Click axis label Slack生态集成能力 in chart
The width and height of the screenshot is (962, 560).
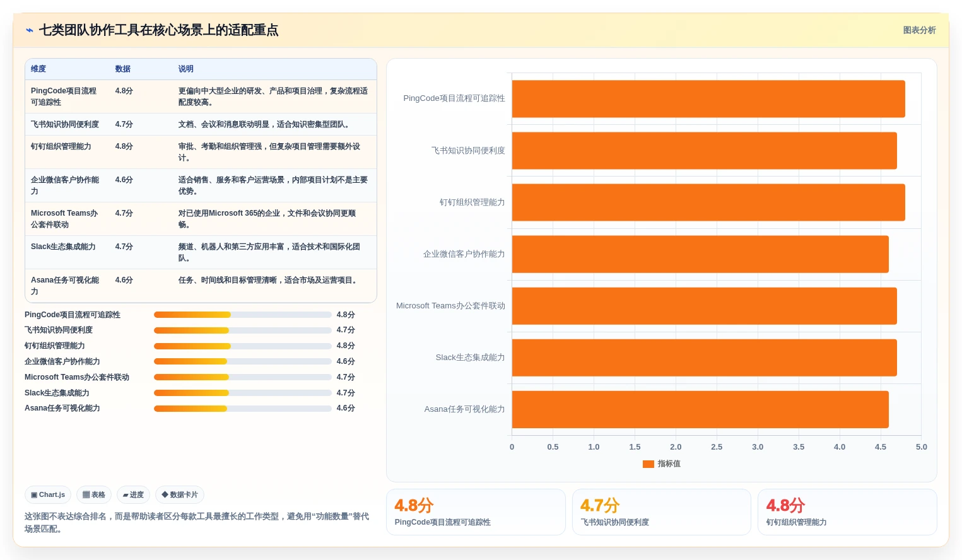(x=470, y=358)
